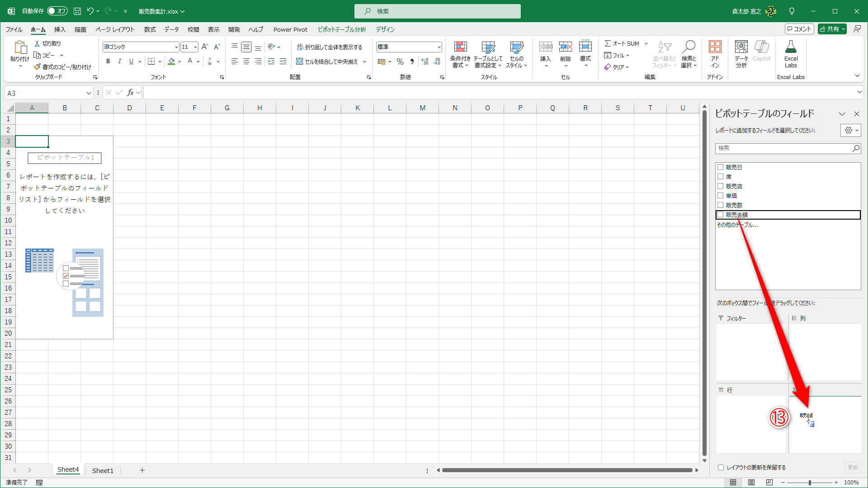
Task: Check the 販売店 field checkbox
Action: (721, 186)
